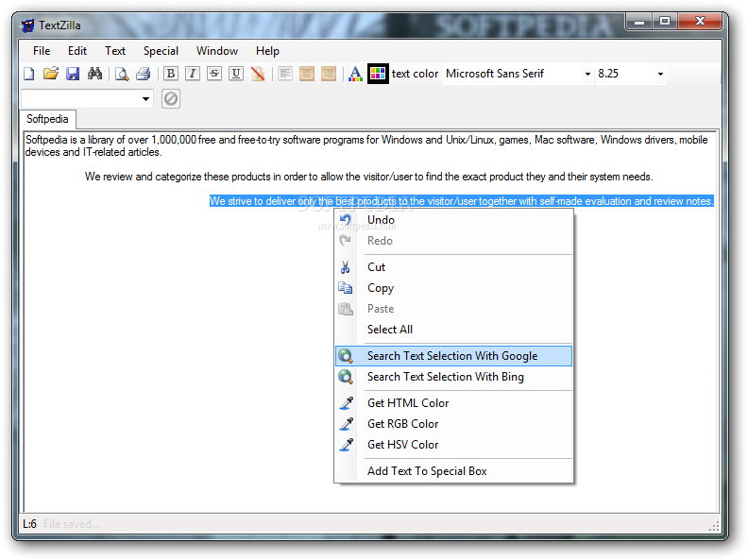Click the 'text color' label
The height and width of the screenshot is (560, 748).
[x=415, y=74]
